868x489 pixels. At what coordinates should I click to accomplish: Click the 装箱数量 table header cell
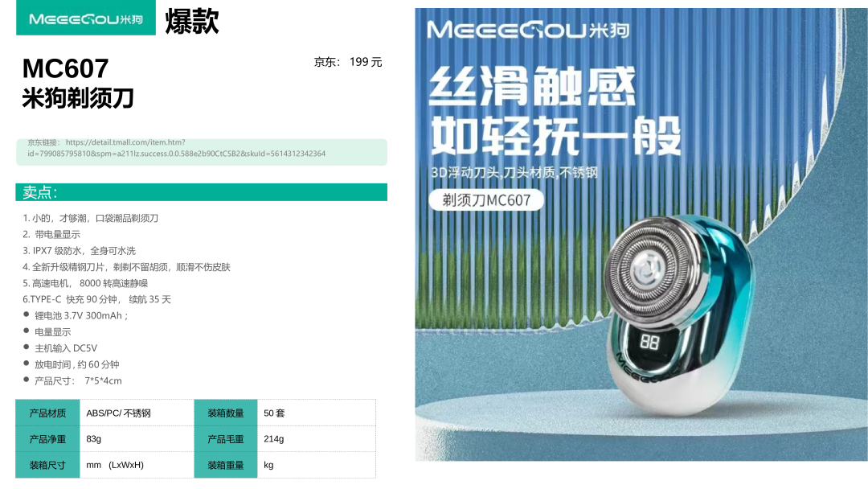click(226, 413)
